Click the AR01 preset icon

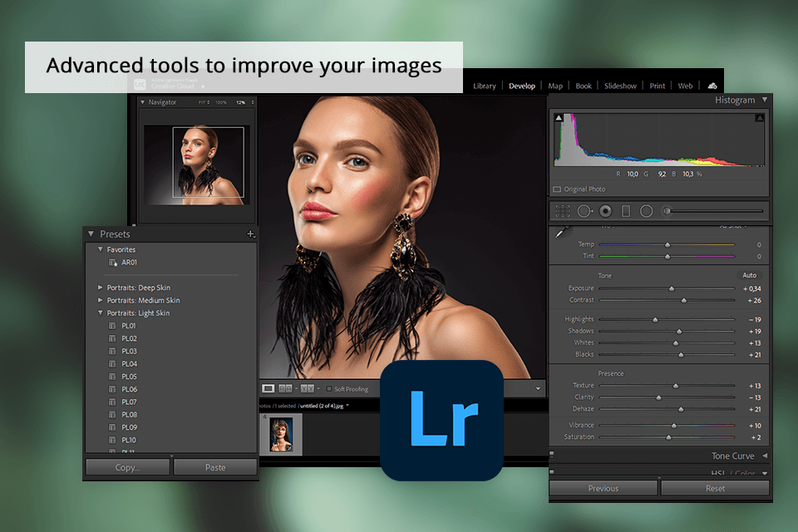click(x=113, y=263)
